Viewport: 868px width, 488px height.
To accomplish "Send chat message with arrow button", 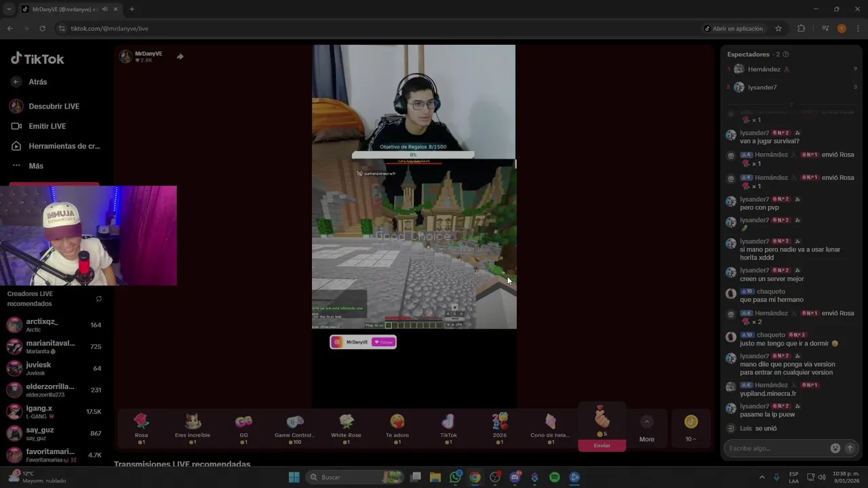I will (x=849, y=448).
